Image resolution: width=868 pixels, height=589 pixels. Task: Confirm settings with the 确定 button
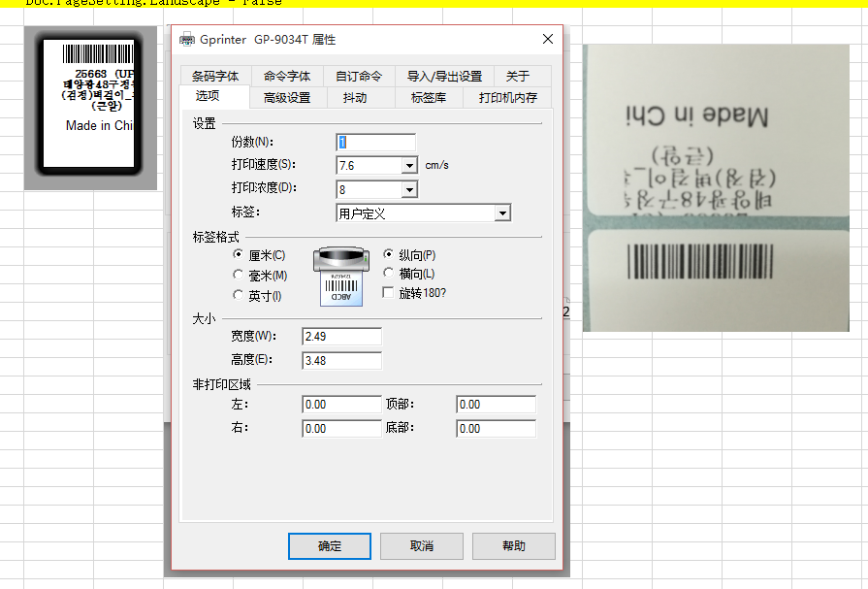point(330,545)
